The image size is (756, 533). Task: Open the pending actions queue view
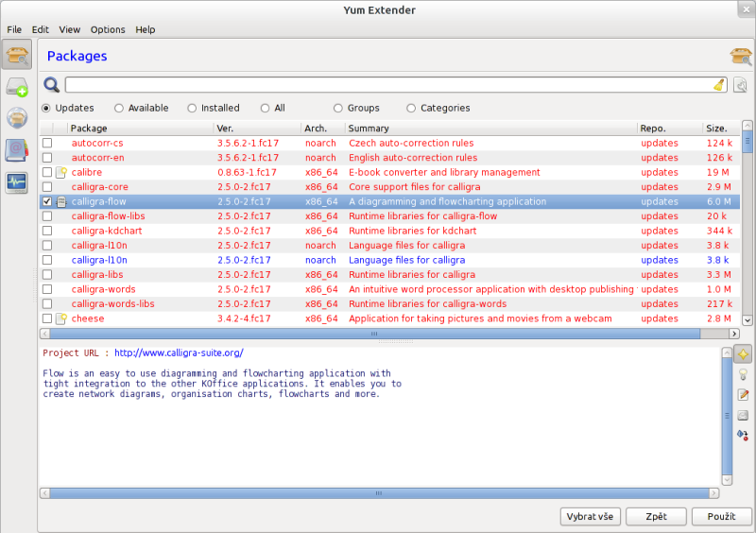tap(17, 87)
